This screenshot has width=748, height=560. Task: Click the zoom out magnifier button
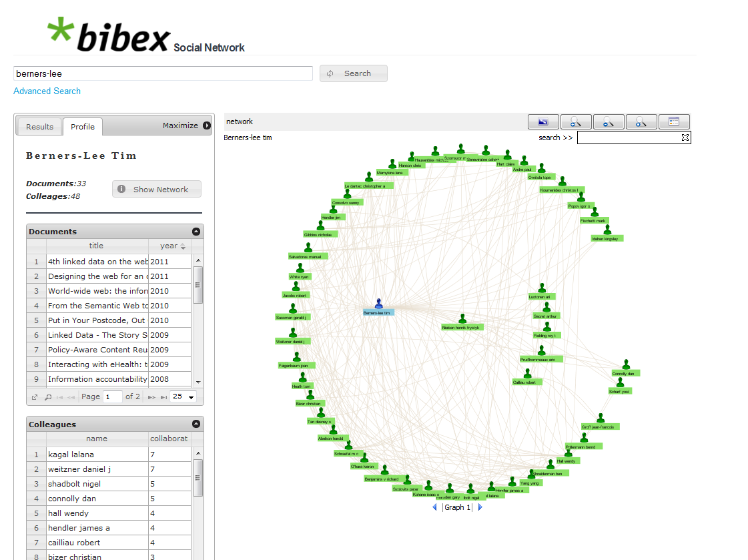tap(609, 122)
